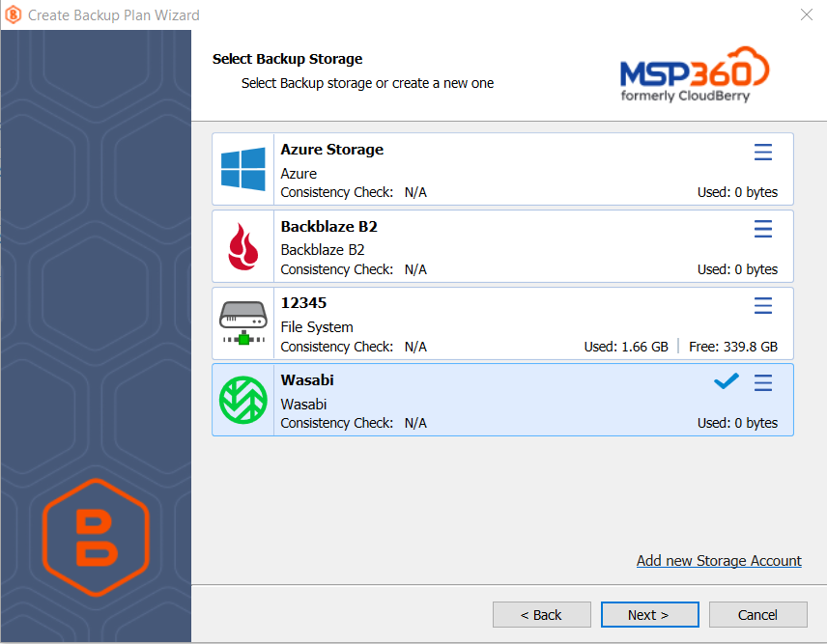The width and height of the screenshot is (827, 644).
Task: Click the wizard title bar app icon
Action: [x=14, y=14]
